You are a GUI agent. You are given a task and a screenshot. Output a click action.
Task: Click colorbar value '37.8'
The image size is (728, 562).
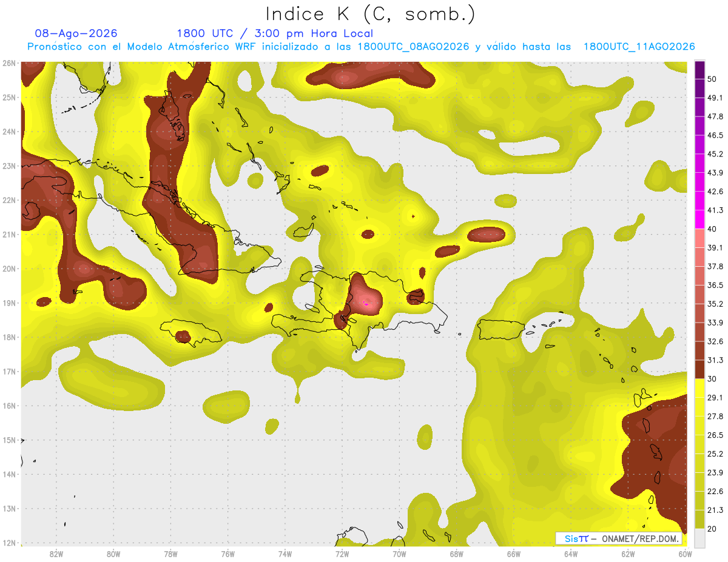(715, 267)
